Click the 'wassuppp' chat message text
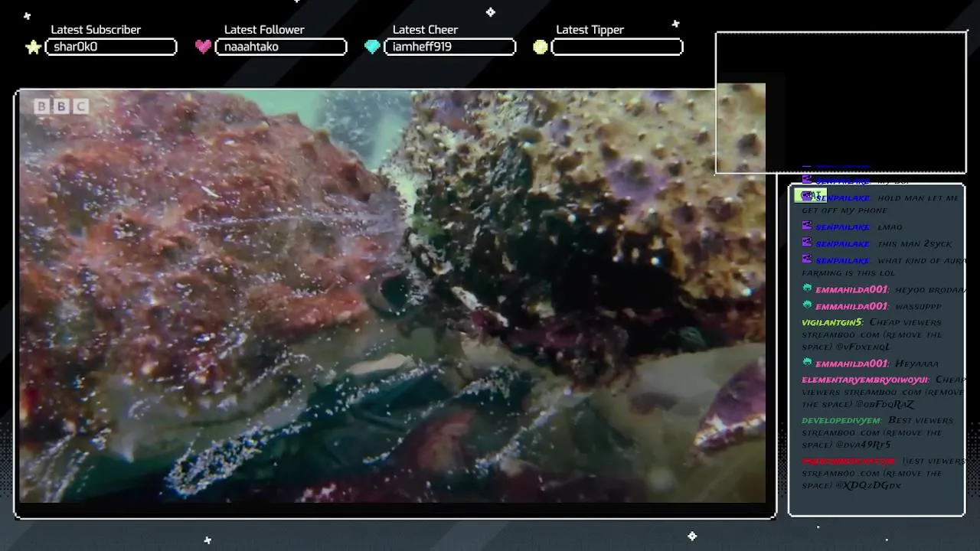The image size is (980, 551). point(919,307)
